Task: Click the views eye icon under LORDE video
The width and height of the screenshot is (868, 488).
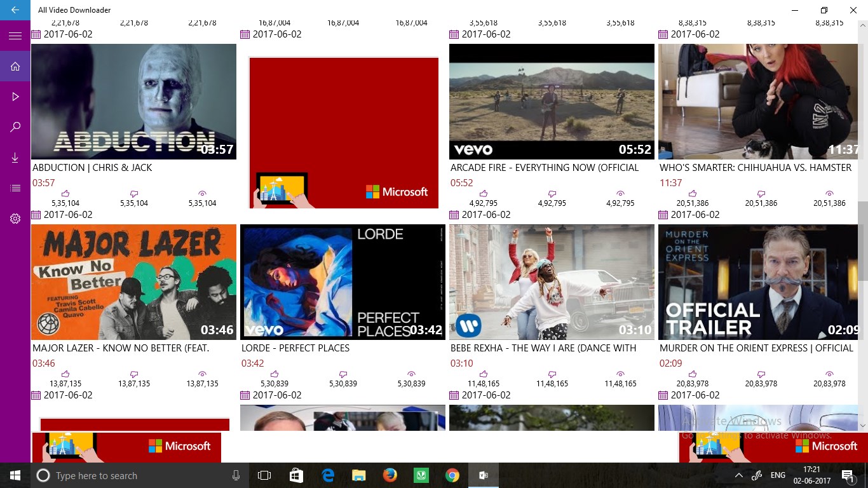Action: 412,374
